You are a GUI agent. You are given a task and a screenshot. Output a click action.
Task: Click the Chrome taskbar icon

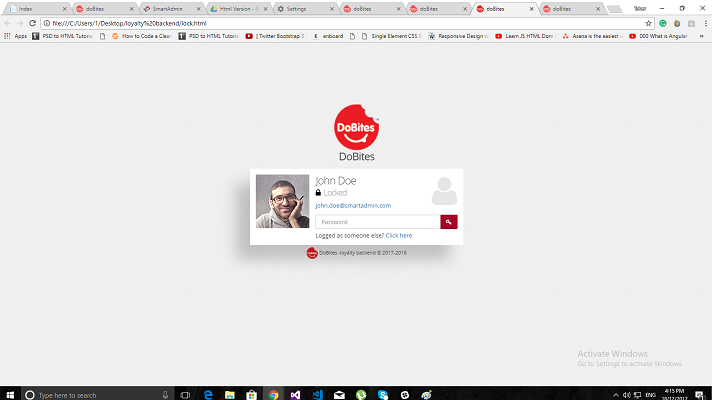(273, 395)
